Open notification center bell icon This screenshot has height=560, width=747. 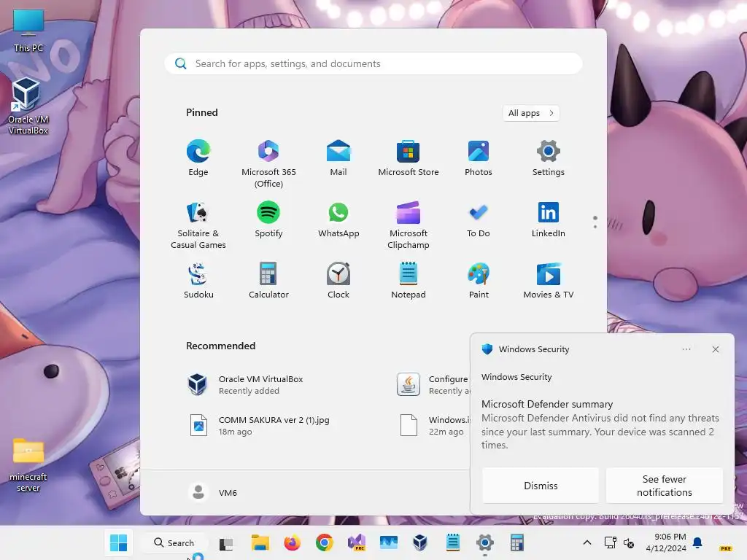[697, 542]
